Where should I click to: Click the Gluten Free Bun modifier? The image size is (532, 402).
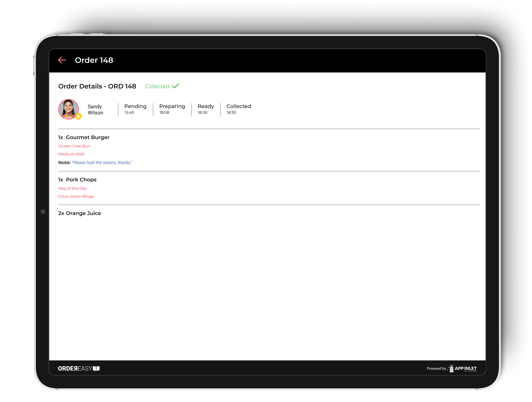74,146
